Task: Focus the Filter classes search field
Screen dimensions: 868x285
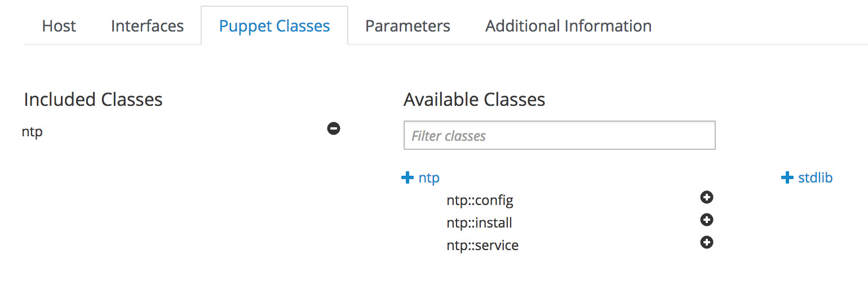Action: coord(559,135)
